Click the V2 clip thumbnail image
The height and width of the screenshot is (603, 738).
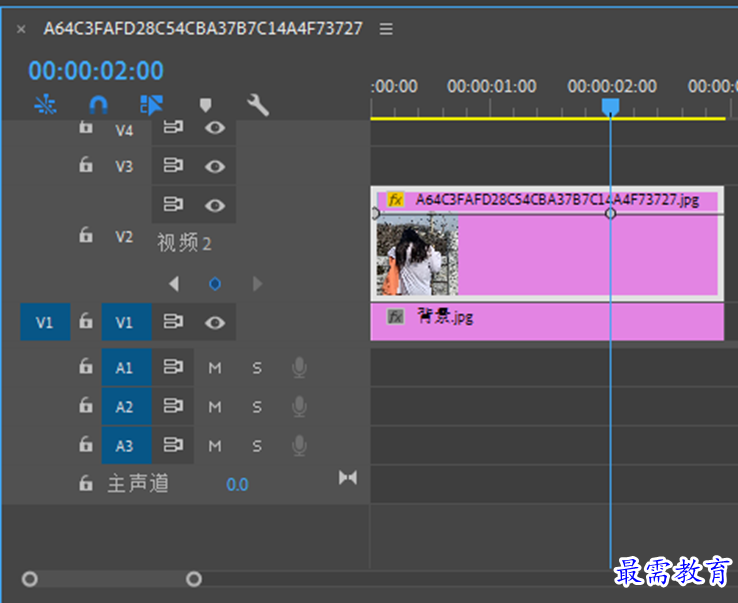pos(417,255)
